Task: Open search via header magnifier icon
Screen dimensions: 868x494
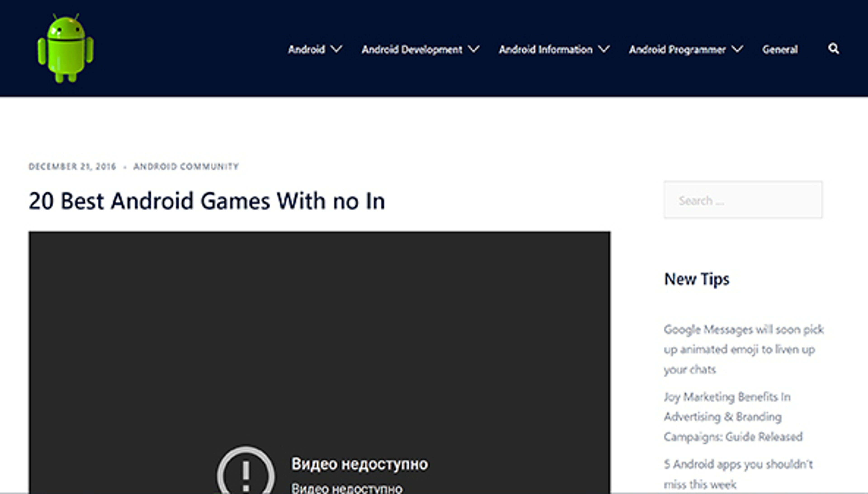Action: click(x=833, y=49)
